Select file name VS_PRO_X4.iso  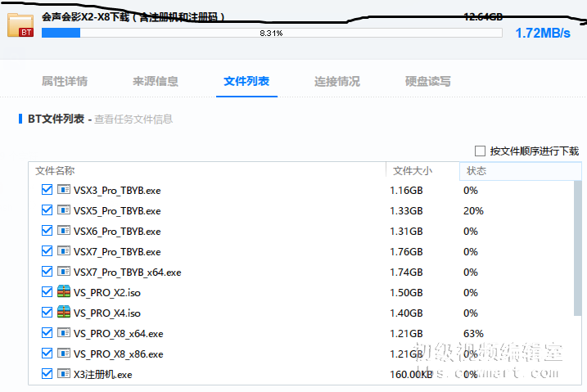point(107,313)
